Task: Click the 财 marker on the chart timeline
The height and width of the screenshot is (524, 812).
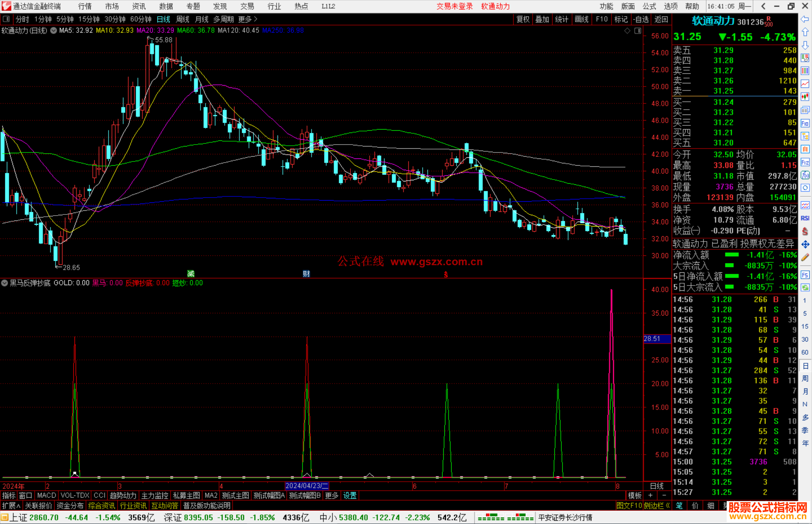Action: [x=306, y=274]
